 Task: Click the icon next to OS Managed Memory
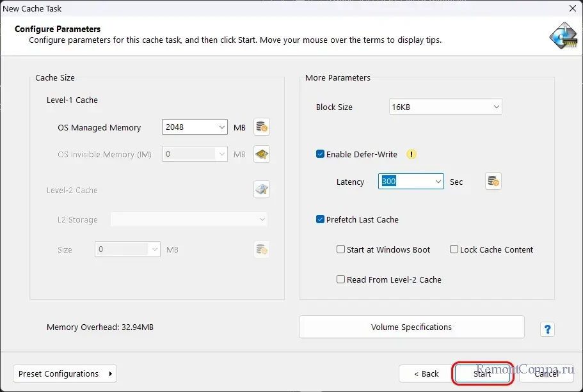[262, 127]
